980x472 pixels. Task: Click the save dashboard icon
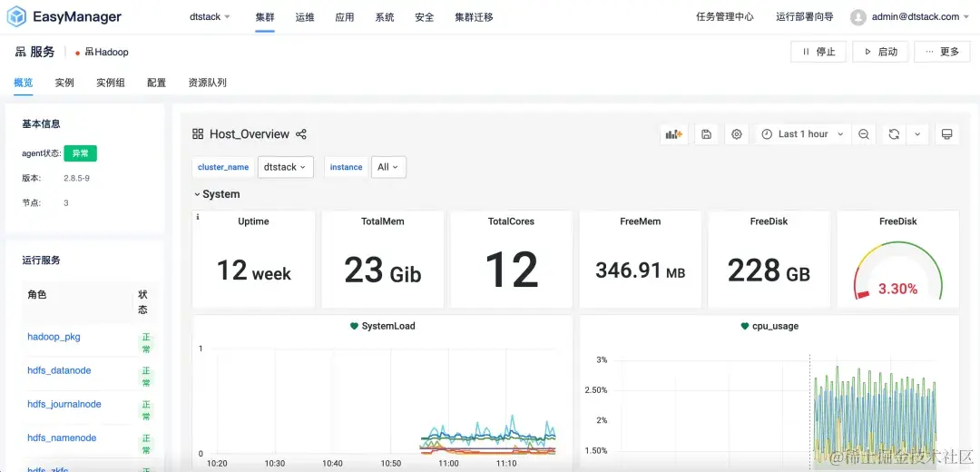706,134
